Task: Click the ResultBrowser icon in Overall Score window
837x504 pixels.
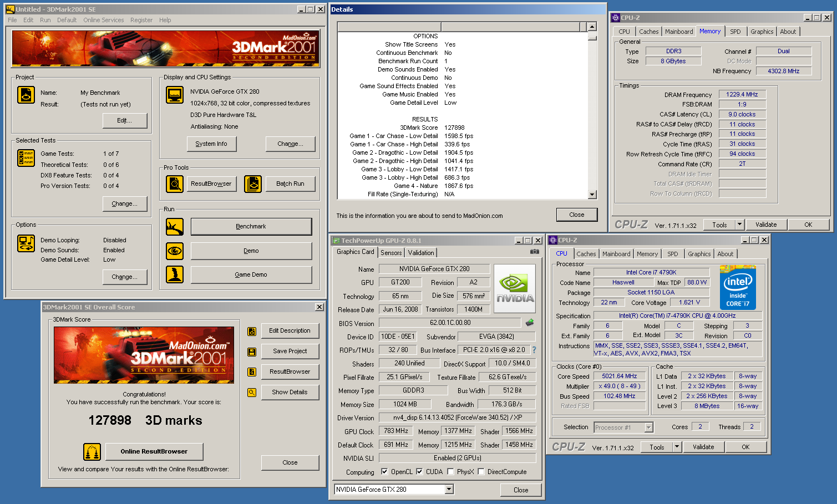Action: click(252, 371)
